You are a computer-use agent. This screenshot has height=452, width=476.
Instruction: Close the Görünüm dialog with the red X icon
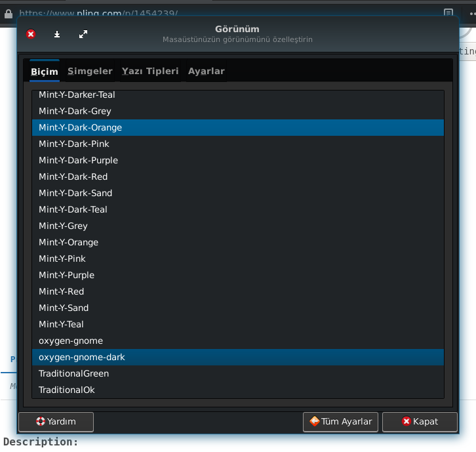[x=31, y=34]
